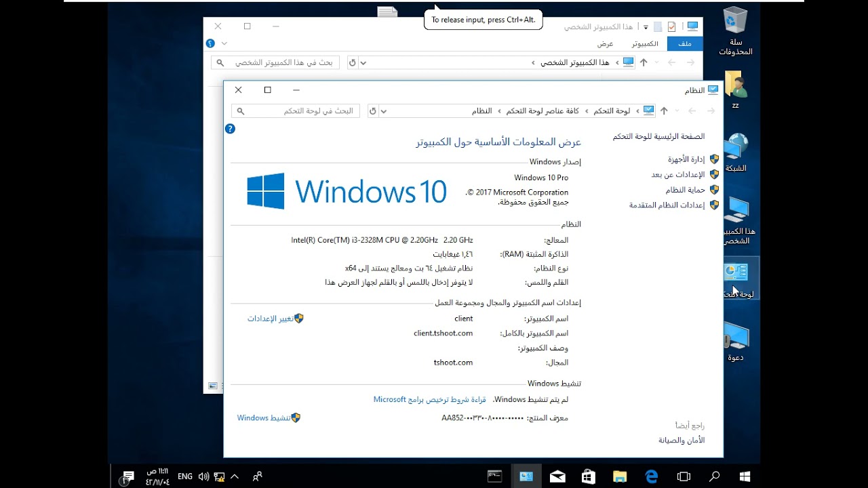Select the zz user folder desktop icon
This screenshot has height=488, width=868.
735,89
